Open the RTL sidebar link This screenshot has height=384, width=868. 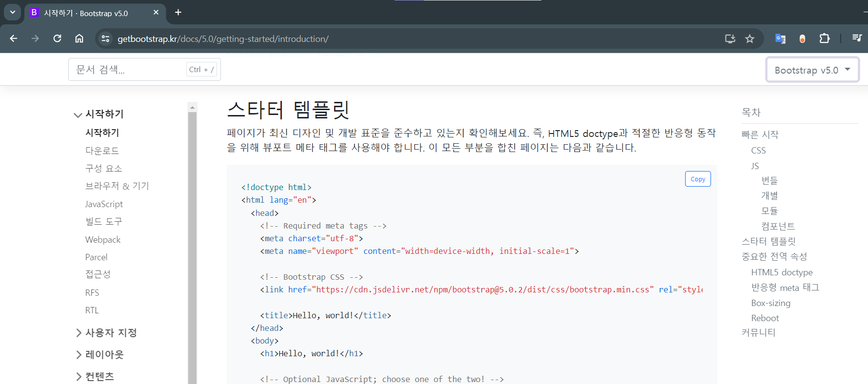[x=92, y=310]
